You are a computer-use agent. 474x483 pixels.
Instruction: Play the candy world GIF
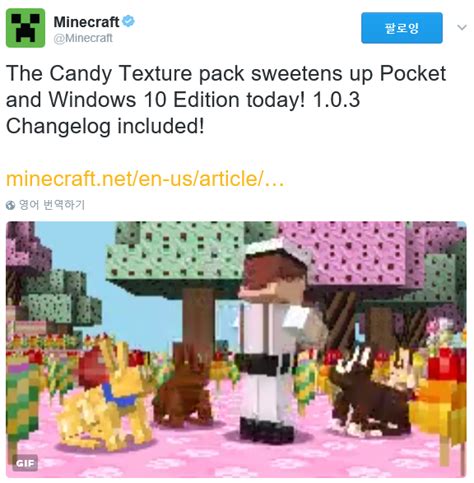[236, 349]
